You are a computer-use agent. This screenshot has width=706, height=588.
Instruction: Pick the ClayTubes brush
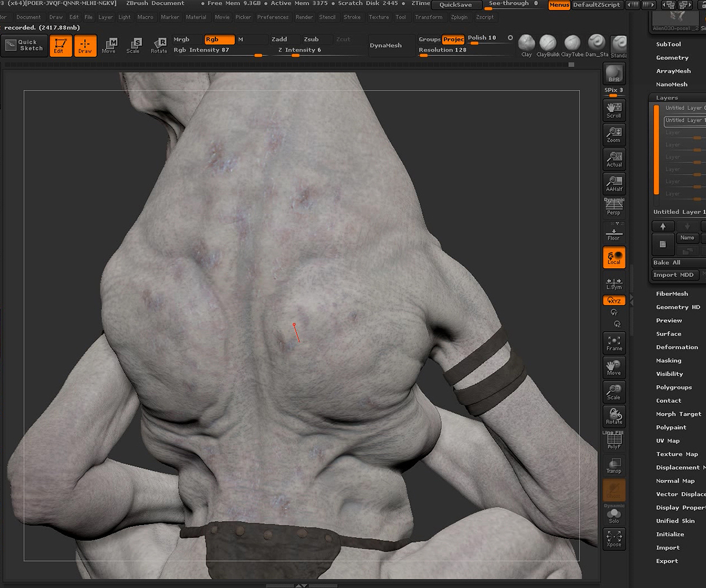572,46
